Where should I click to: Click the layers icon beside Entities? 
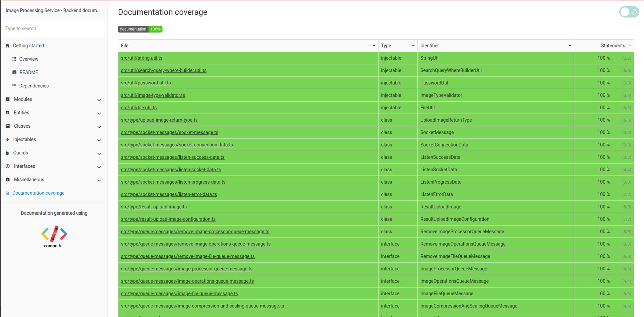[7, 113]
